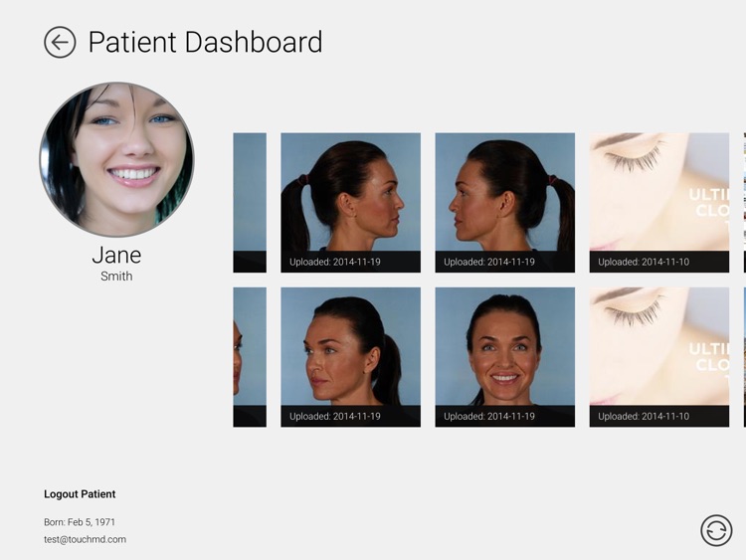746x560 pixels.
Task: Click the Smith surname label
Action: click(116, 276)
